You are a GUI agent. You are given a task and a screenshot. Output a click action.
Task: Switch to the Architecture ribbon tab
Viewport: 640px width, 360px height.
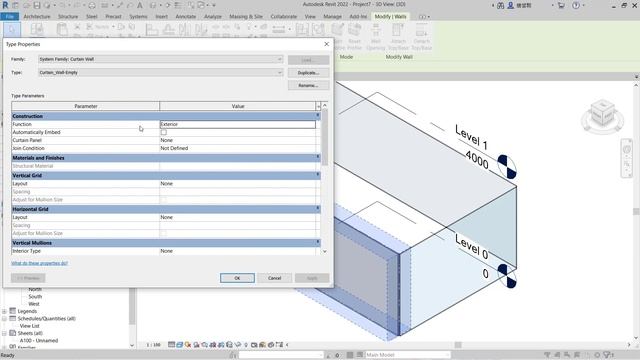point(37,16)
